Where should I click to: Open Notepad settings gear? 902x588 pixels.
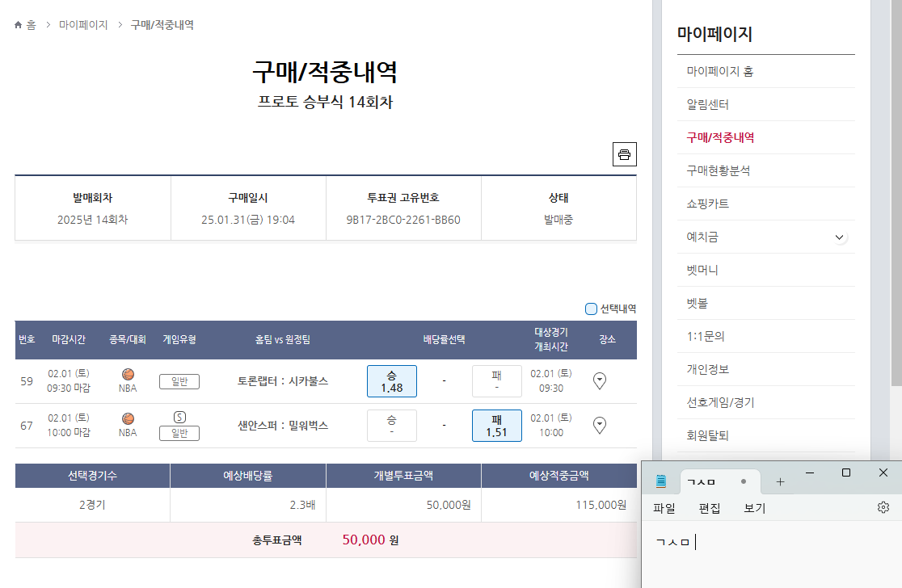pos(883,507)
